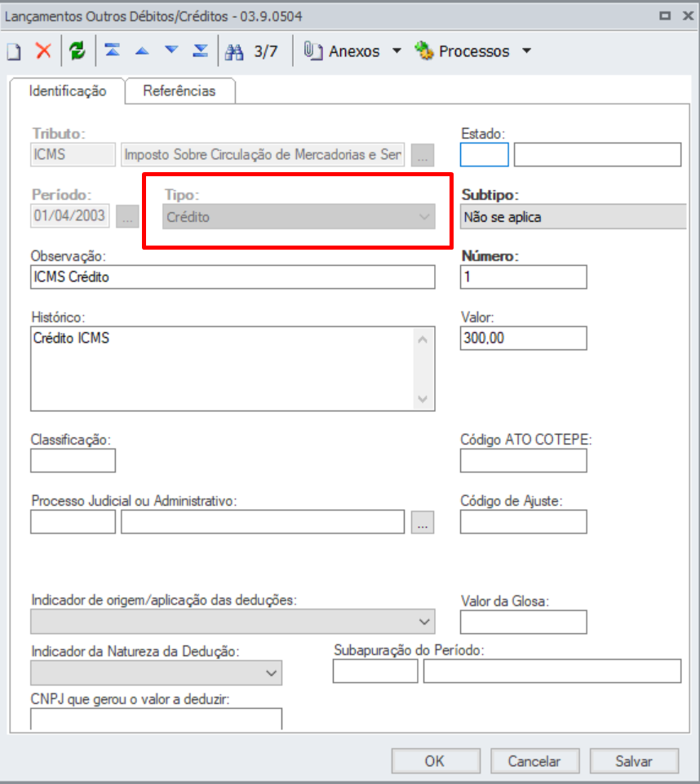Viewport: 700px width, 784px height.
Task: Open Período lookup ellipsis button
Action: click(127, 216)
